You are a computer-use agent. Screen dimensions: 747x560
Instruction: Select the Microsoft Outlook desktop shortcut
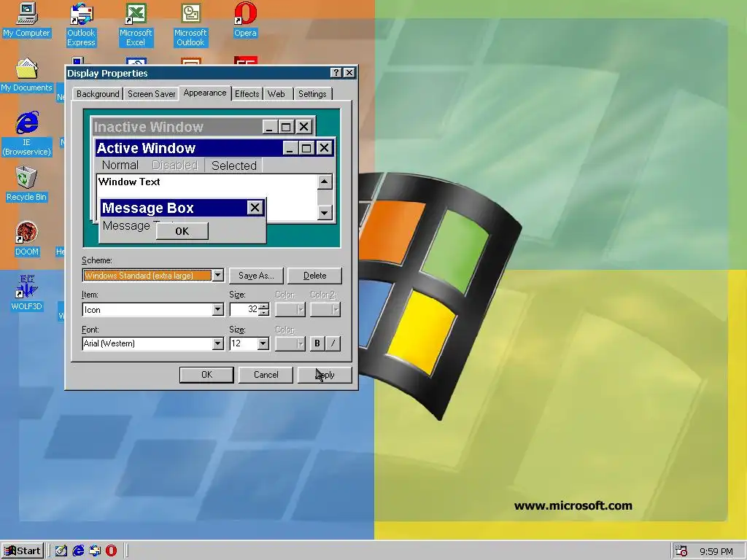click(190, 25)
